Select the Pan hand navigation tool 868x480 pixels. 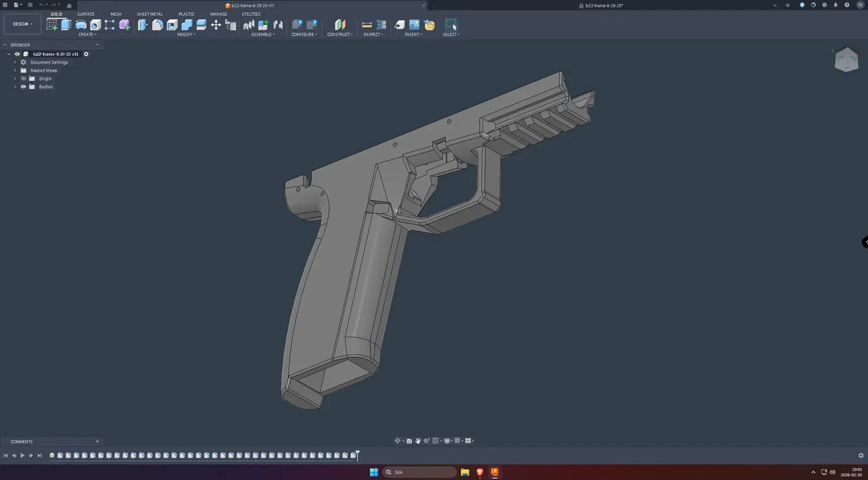pyautogui.click(x=418, y=441)
